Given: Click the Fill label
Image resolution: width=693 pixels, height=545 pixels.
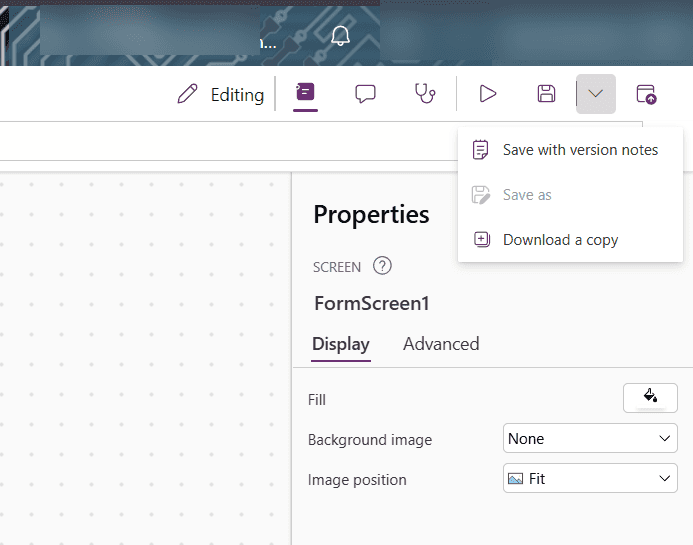Looking at the screenshot, I should [317, 400].
